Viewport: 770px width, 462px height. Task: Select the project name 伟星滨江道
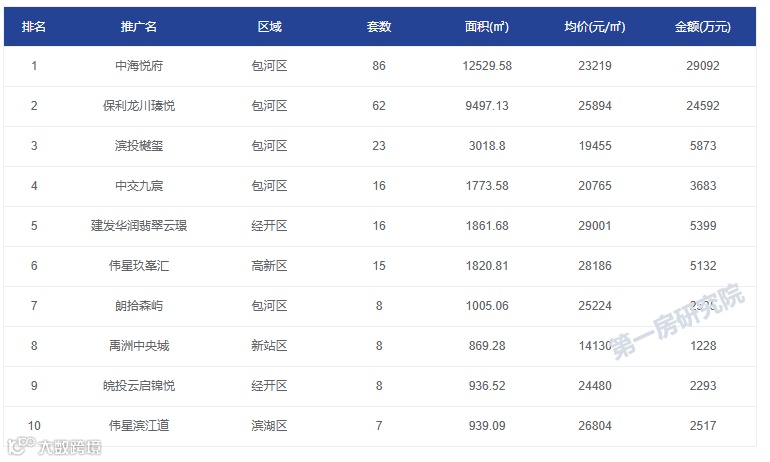[139, 426]
